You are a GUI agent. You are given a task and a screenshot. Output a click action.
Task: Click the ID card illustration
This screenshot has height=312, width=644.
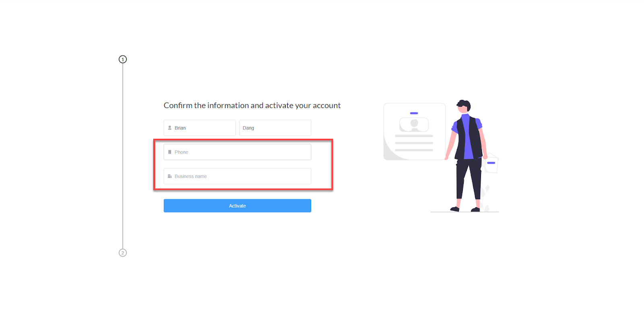(x=415, y=131)
